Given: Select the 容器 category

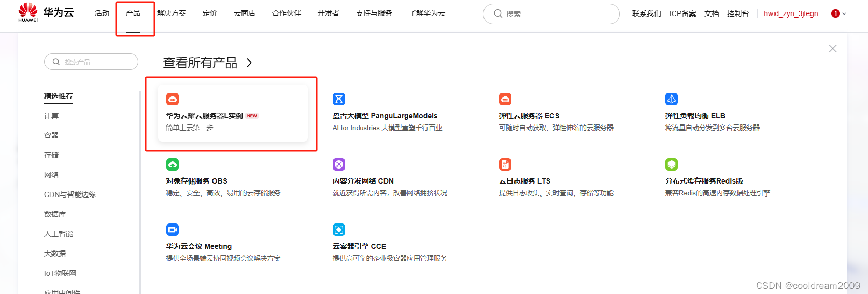Looking at the screenshot, I should [51, 135].
